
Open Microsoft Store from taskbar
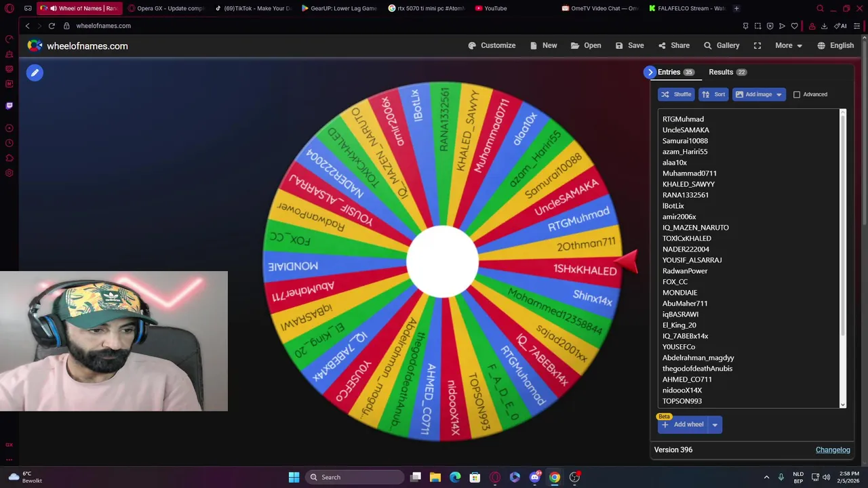coord(475,477)
